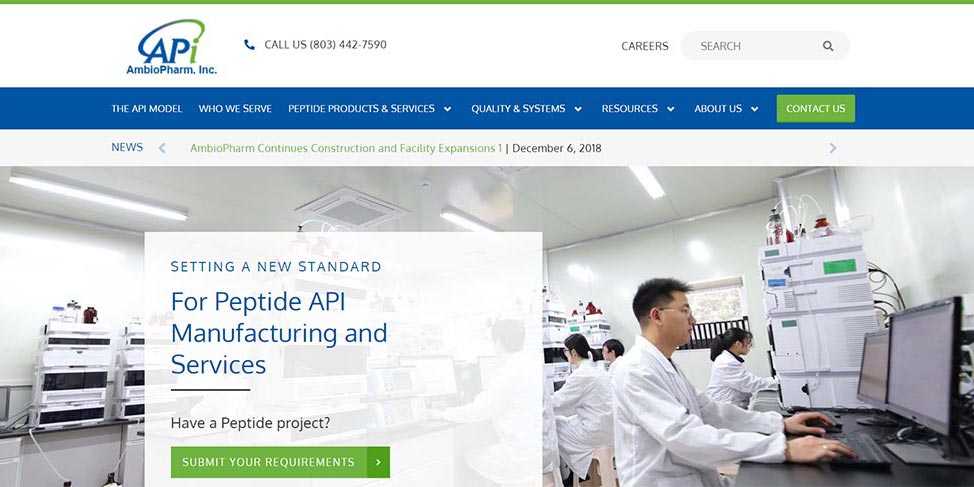Click the phone icon beside Call Us
The image size is (974, 487).
(249, 45)
